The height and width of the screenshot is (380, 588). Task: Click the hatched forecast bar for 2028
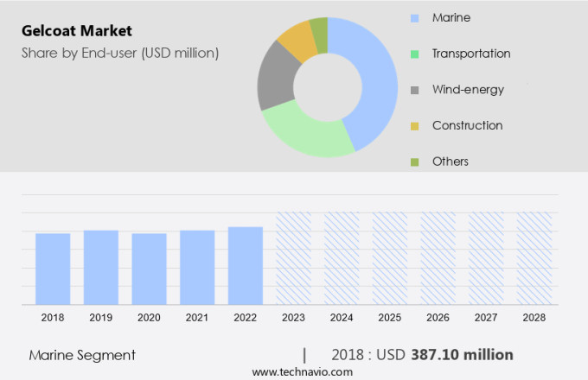point(534,258)
